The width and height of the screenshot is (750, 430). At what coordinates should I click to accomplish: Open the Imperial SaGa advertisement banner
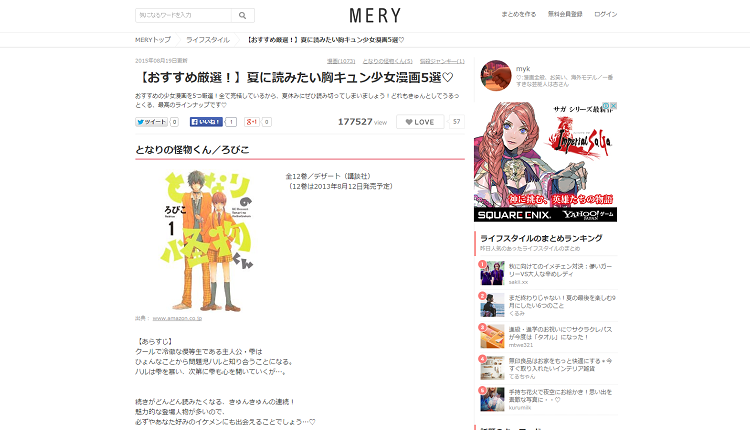coord(545,162)
